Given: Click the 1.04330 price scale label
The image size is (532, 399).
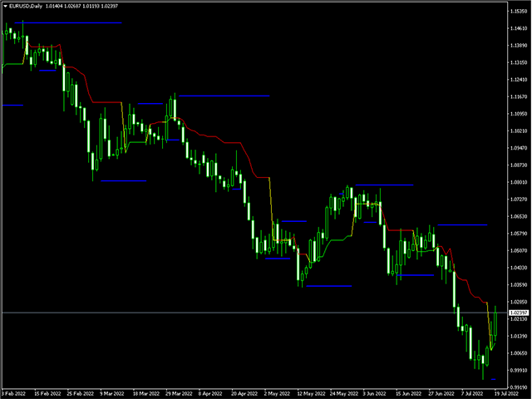Looking at the screenshot, I should [x=519, y=268].
